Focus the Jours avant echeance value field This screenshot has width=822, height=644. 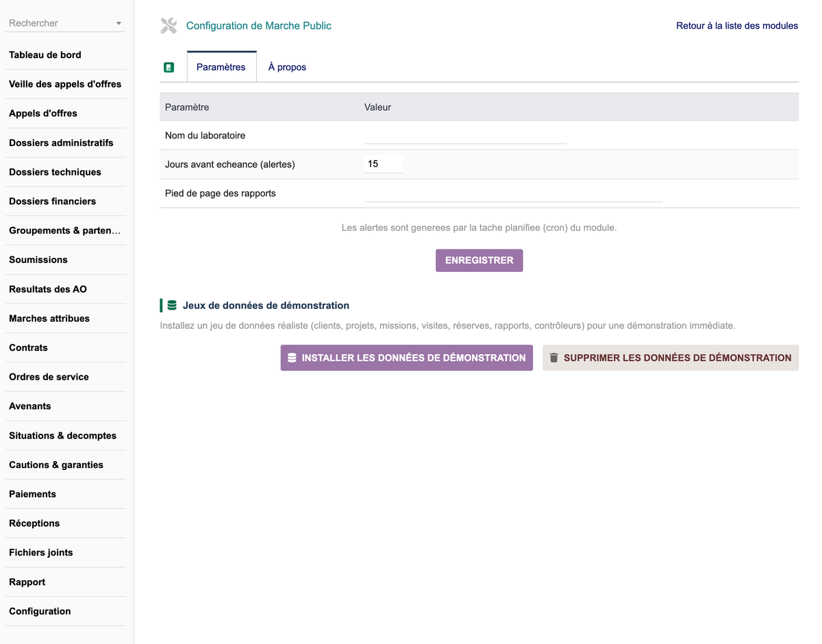pyautogui.click(x=384, y=164)
